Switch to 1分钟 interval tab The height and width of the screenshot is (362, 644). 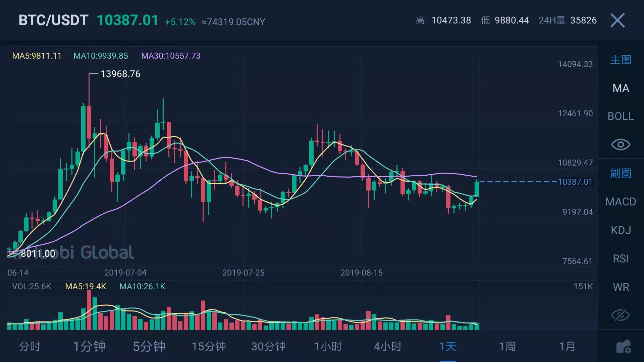click(x=89, y=347)
